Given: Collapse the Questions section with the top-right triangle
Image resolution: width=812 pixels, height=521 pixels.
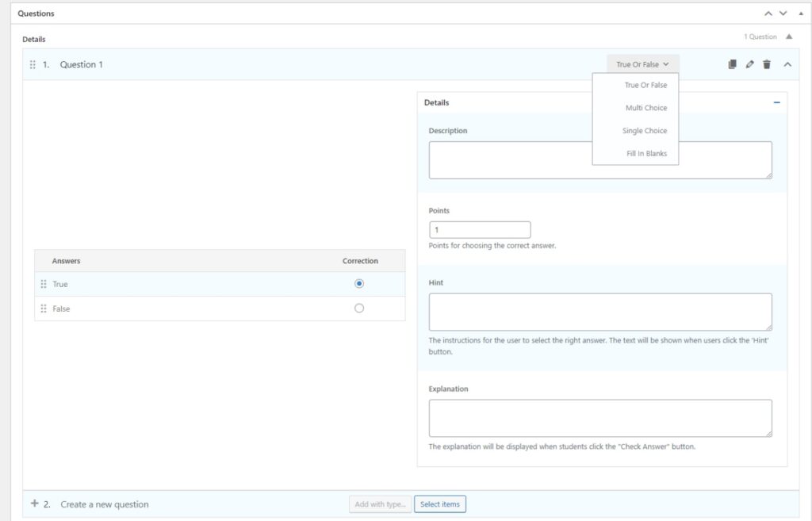Looking at the screenshot, I should coord(800,13).
